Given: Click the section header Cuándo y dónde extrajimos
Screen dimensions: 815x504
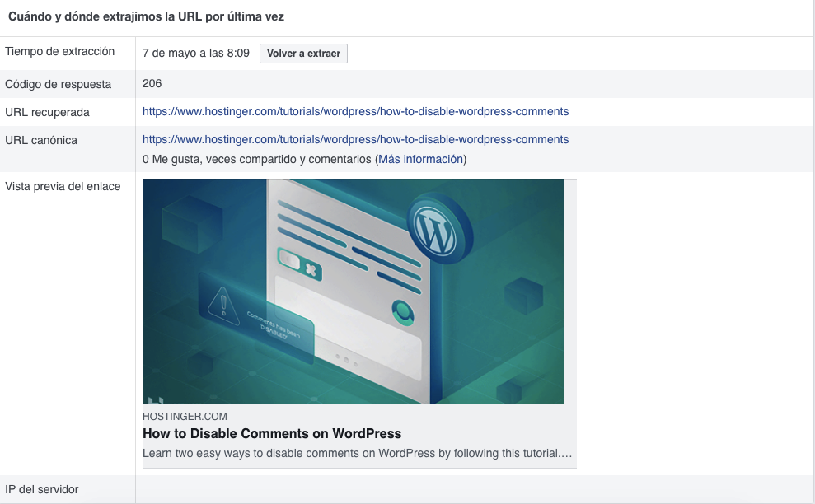Looking at the screenshot, I should 146,16.
